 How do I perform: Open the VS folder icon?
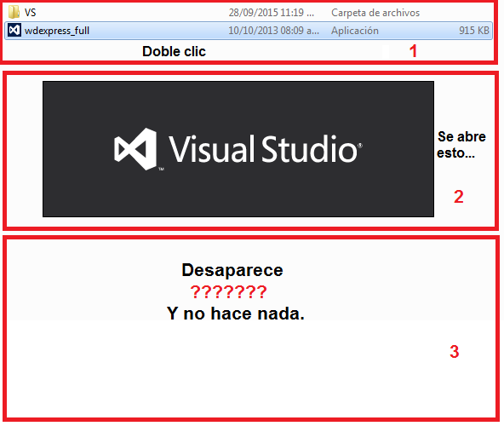click(14, 13)
